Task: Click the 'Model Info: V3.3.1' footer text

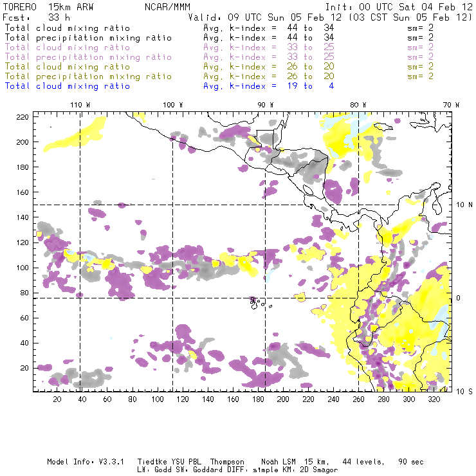Action: (86, 462)
